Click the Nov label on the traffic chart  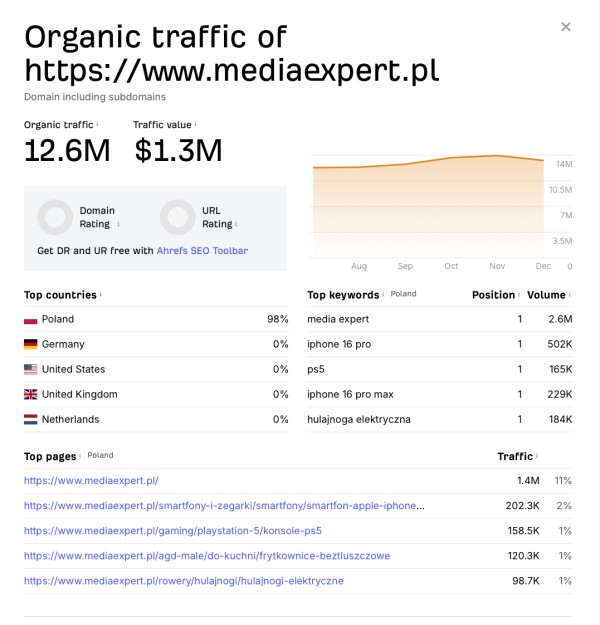[497, 266]
